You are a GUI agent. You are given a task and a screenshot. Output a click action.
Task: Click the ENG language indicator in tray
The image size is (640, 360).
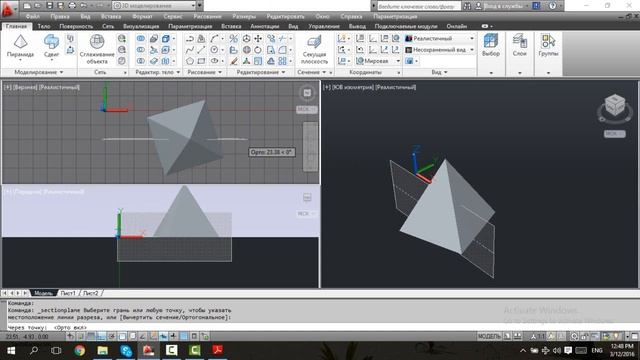point(597,350)
